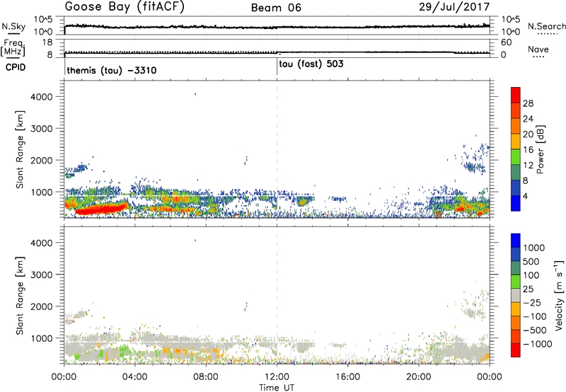
Task: Click the strong red echo band in power panel
Action: point(102,209)
